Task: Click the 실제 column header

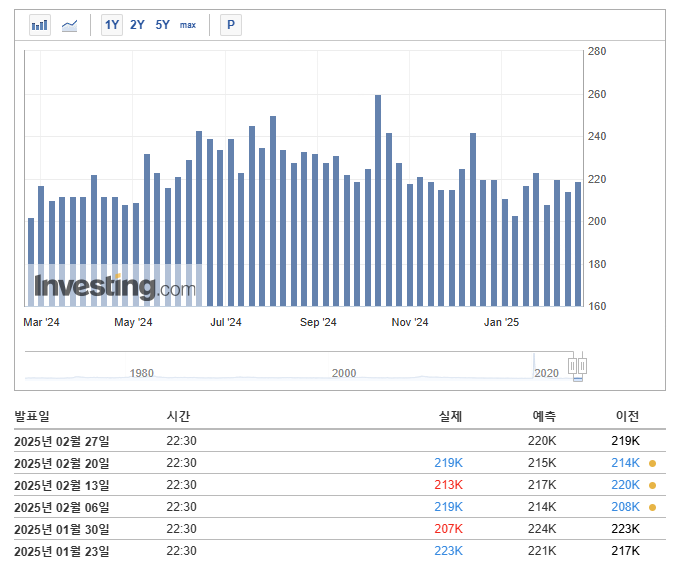Action: (x=450, y=416)
